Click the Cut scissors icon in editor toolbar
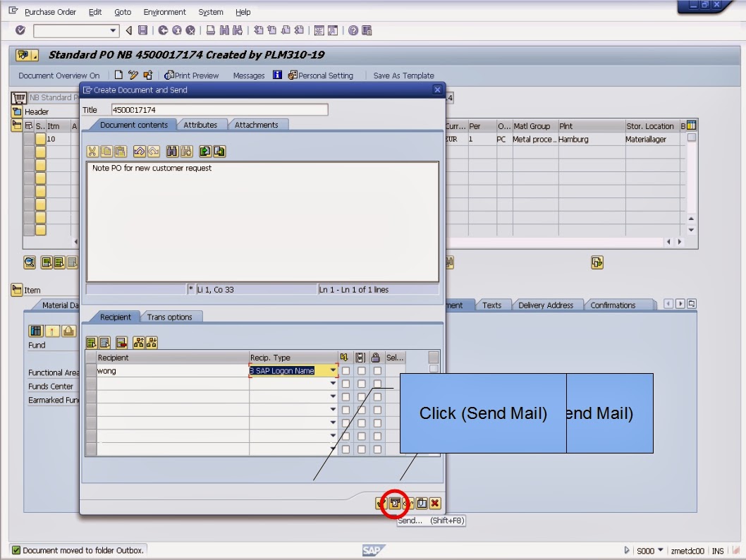The width and height of the screenshot is (746, 560). pos(92,152)
